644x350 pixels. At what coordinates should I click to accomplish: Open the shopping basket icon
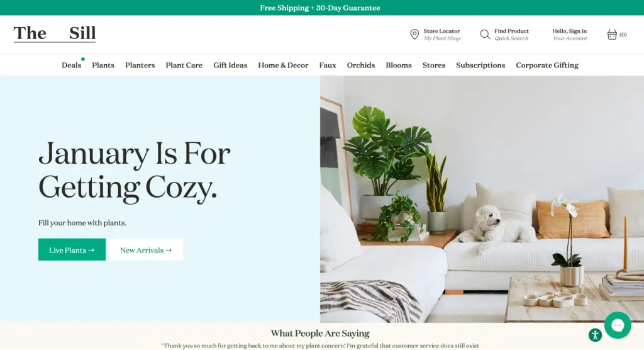(x=612, y=35)
